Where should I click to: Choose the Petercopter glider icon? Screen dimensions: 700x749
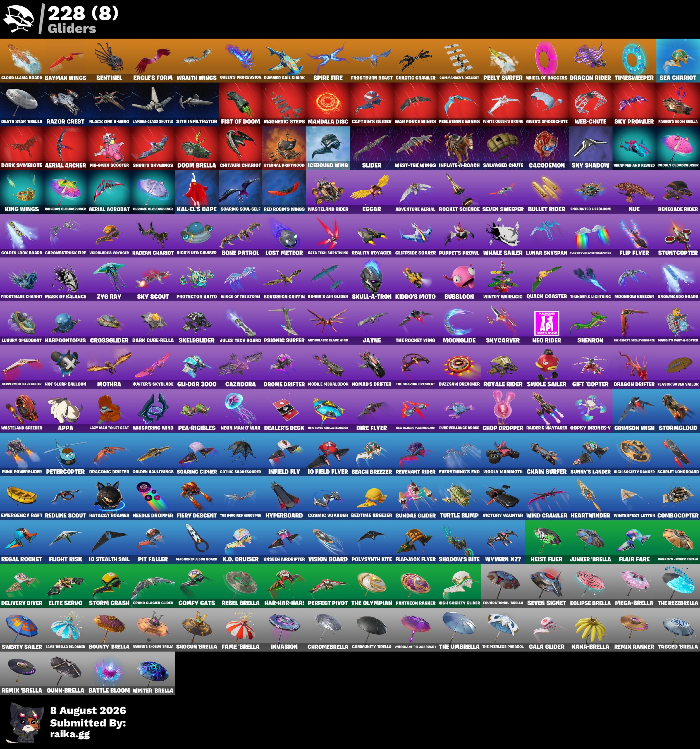tap(66, 454)
